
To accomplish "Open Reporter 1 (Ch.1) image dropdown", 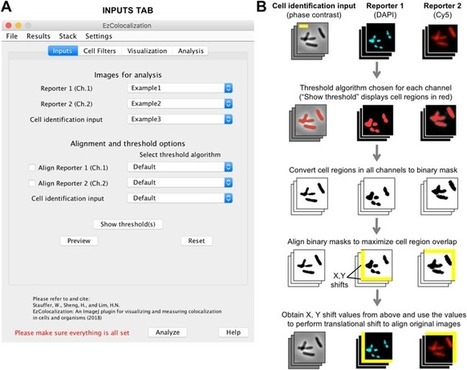I will (x=180, y=88).
